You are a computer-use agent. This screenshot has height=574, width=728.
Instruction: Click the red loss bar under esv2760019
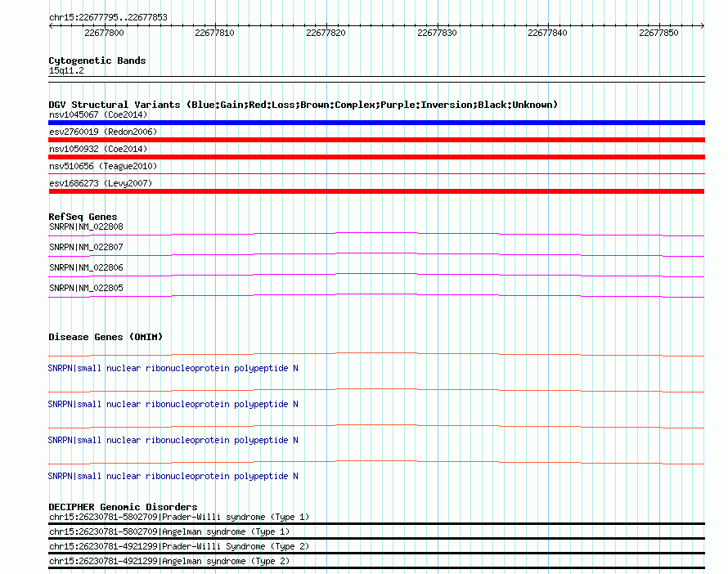pos(376,140)
